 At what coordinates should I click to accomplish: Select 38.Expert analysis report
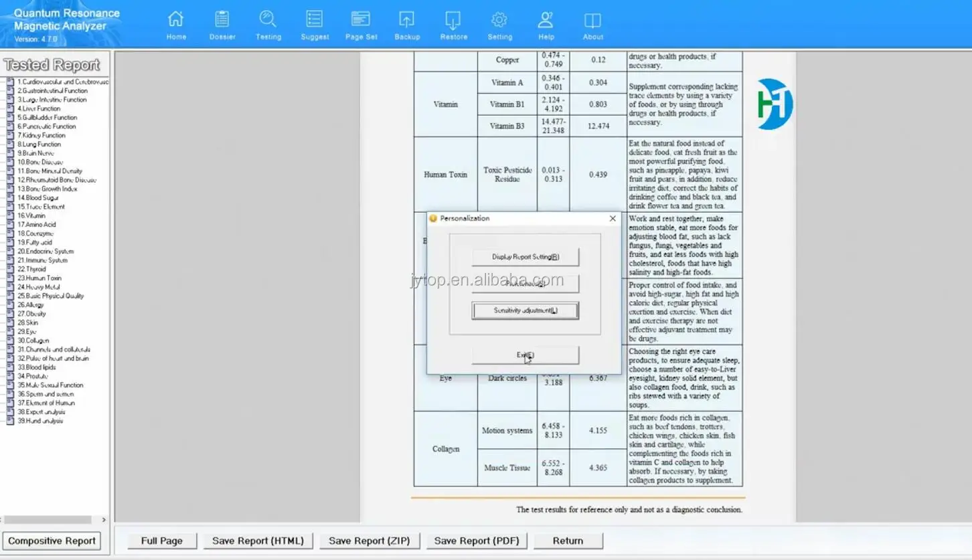(x=42, y=412)
